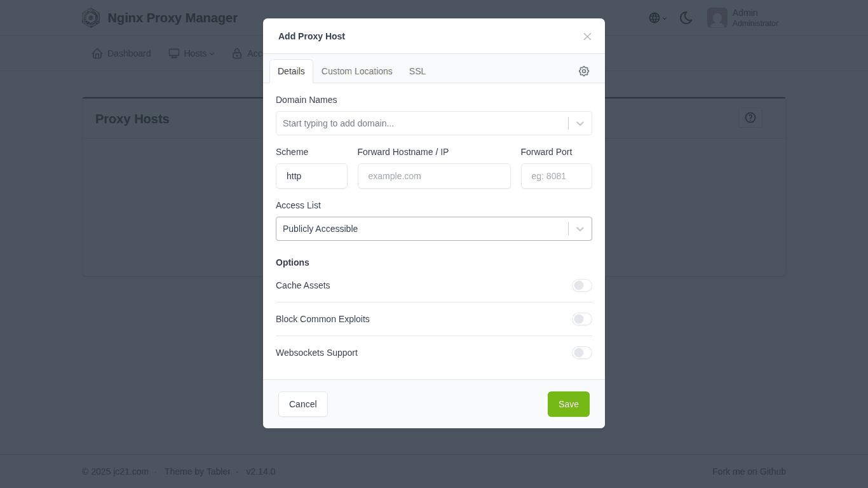Turn on Websockets Support
The width and height of the screenshot is (868, 488).
[x=582, y=353]
